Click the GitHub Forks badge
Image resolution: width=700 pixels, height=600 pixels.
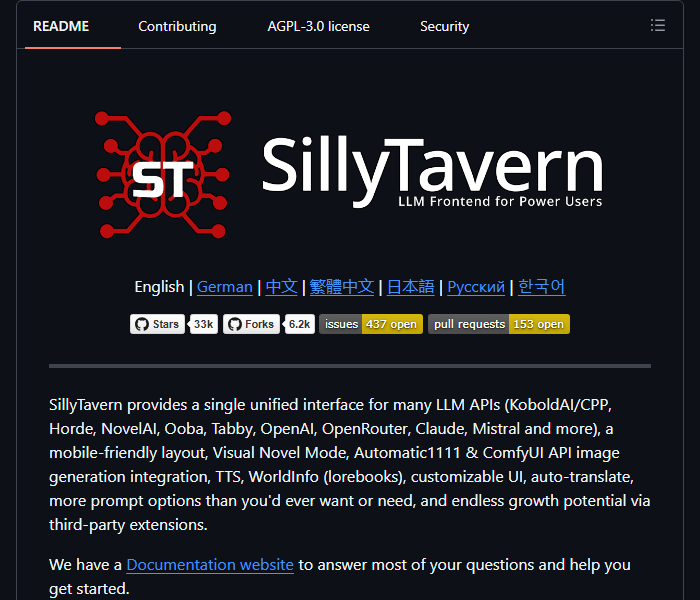pyautogui.click(x=251, y=324)
